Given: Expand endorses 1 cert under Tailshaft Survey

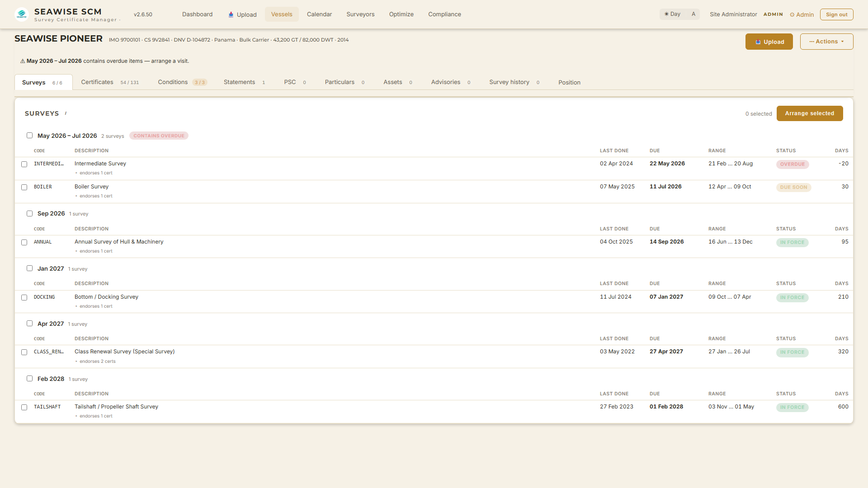Looking at the screenshot, I should click(x=94, y=416).
